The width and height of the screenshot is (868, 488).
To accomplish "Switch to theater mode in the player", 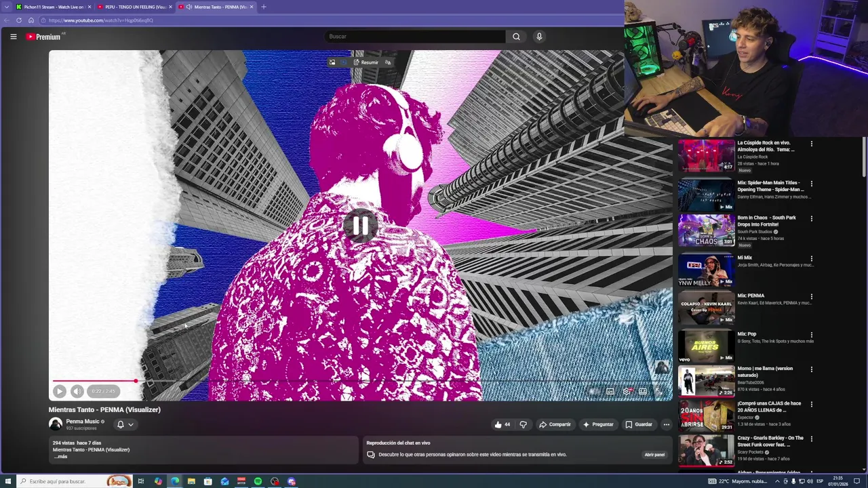I will point(643,391).
